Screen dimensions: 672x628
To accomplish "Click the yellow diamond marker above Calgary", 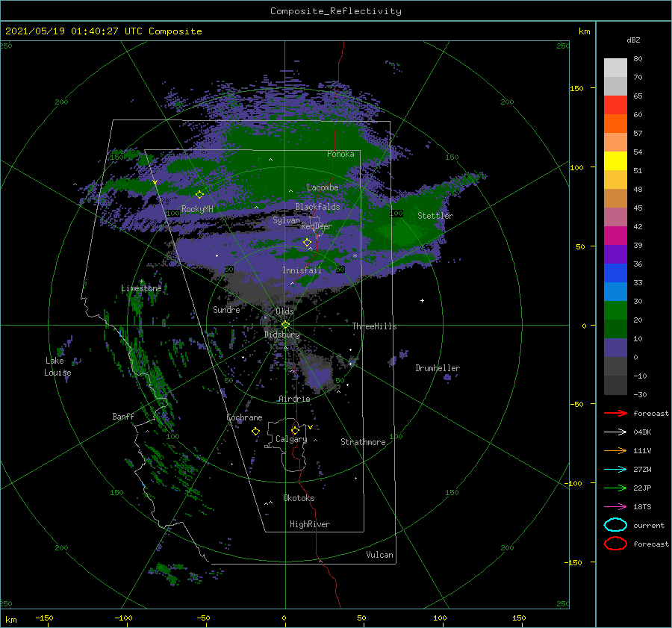I will coord(295,430).
